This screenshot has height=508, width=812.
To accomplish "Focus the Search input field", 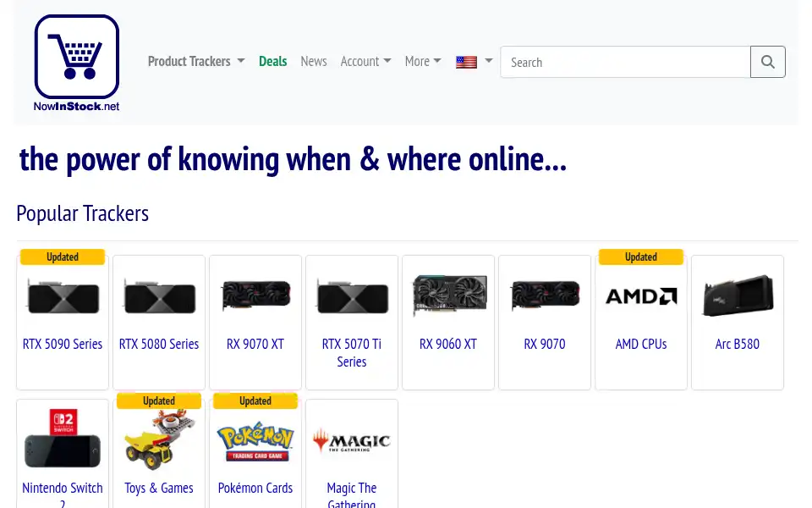I will click(626, 62).
